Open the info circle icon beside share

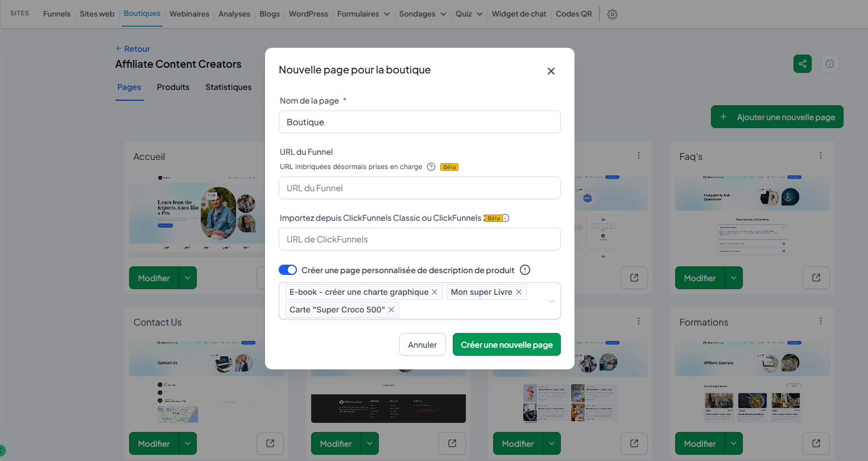click(x=830, y=64)
